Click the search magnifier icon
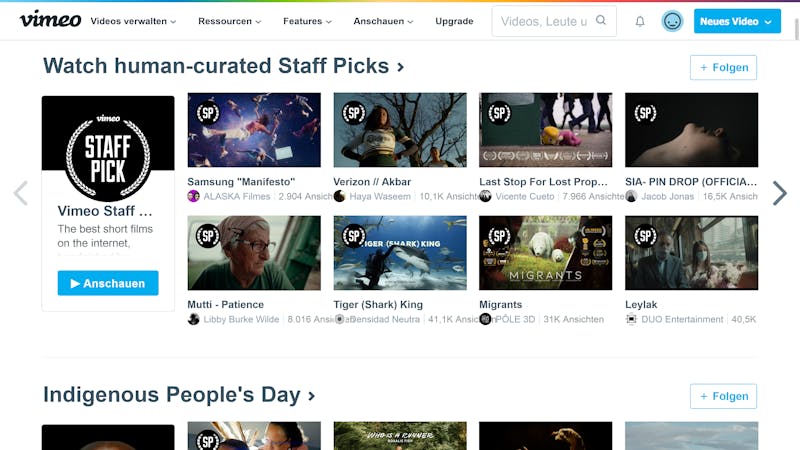This screenshot has width=800, height=450. pos(601,20)
